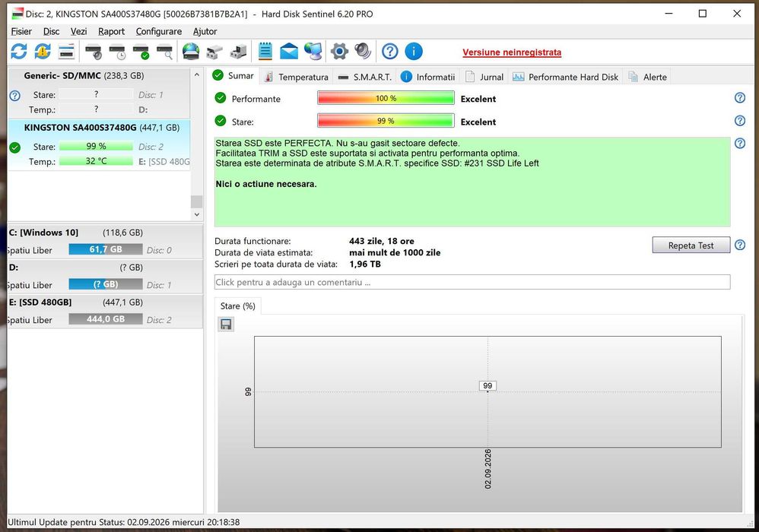This screenshot has height=532, width=759.
Task: Click the C: [Windows 10] partition
Action: pyautogui.click(x=105, y=242)
